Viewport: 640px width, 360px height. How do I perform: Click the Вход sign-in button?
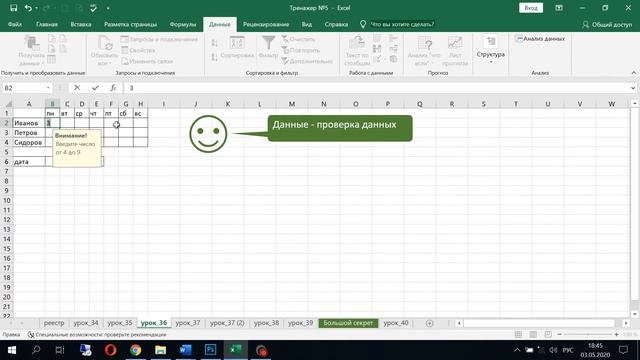tap(531, 8)
